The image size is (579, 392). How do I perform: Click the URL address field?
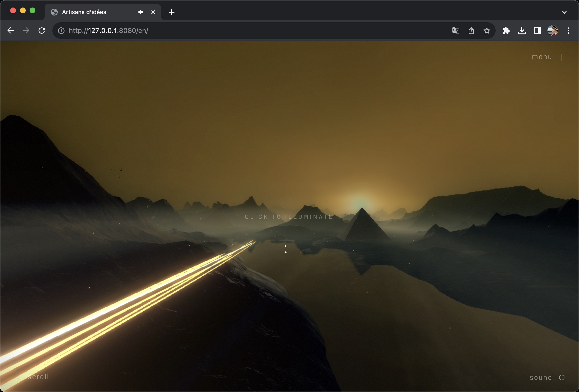point(249,31)
